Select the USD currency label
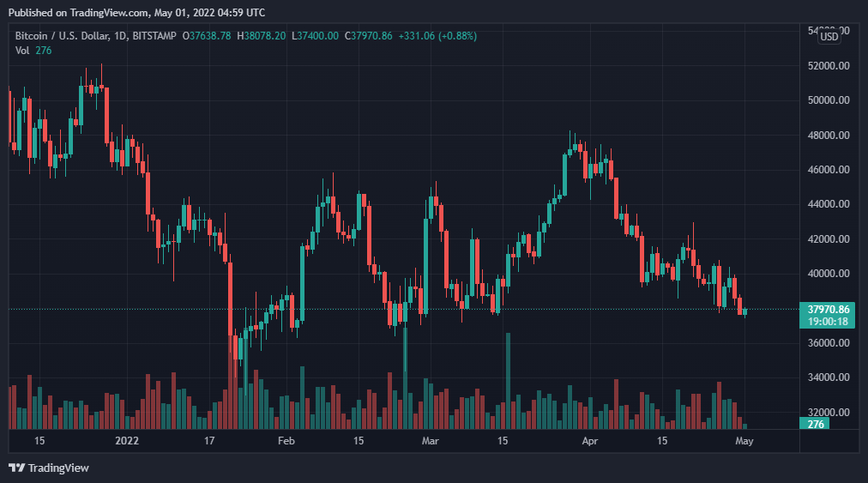 (829, 37)
